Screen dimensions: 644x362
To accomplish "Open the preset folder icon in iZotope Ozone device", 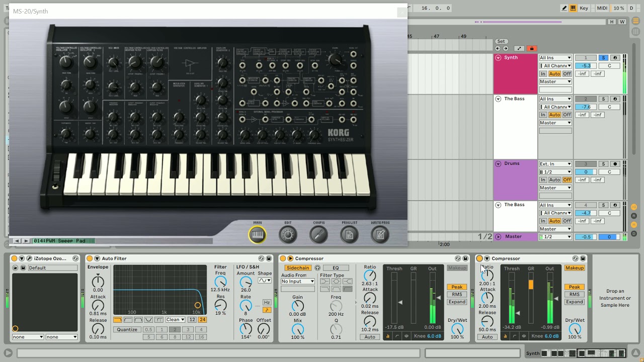I will click(x=15, y=268).
